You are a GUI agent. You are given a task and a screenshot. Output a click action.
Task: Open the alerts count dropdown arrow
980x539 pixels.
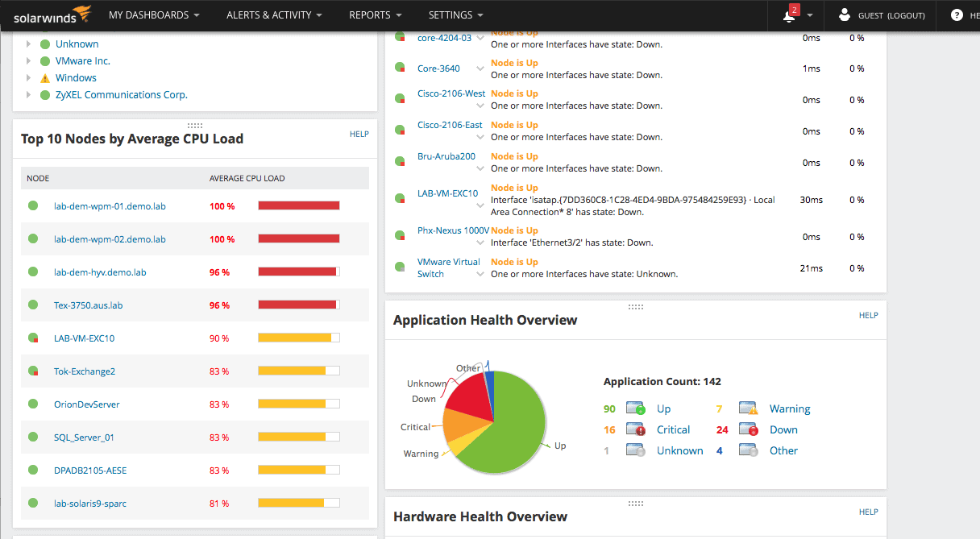point(810,15)
